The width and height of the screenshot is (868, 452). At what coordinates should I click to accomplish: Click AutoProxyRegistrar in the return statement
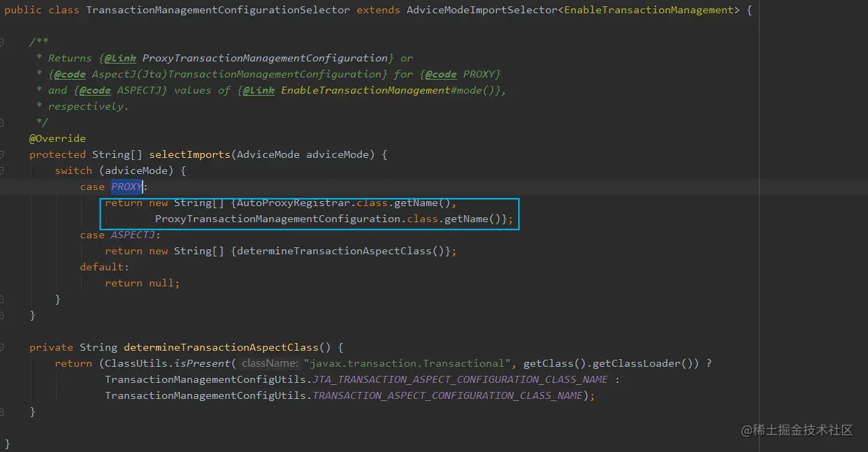pos(294,203)
